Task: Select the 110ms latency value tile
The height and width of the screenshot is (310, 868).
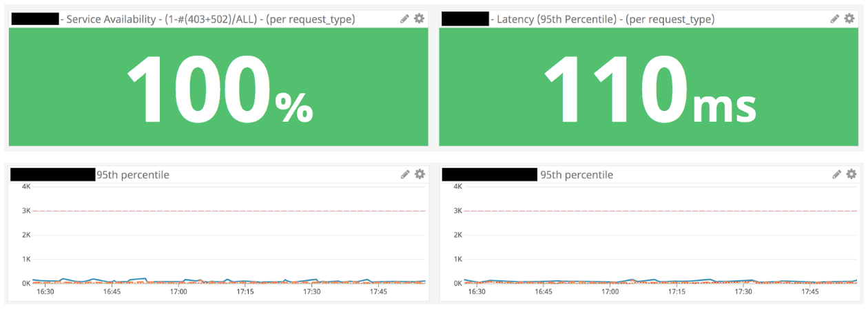Action: coord(648,87)
